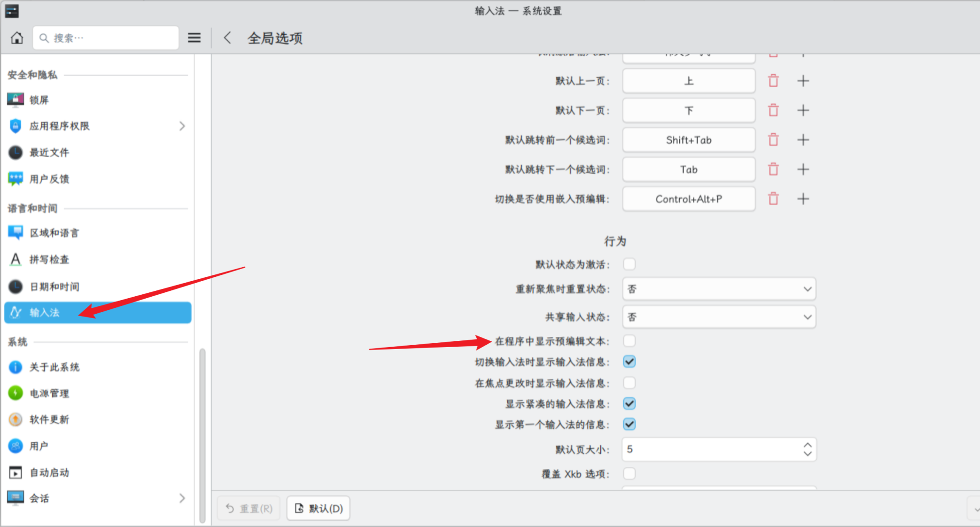Click the 默认(D) button
980x527 pixels.
pos(319,508)
